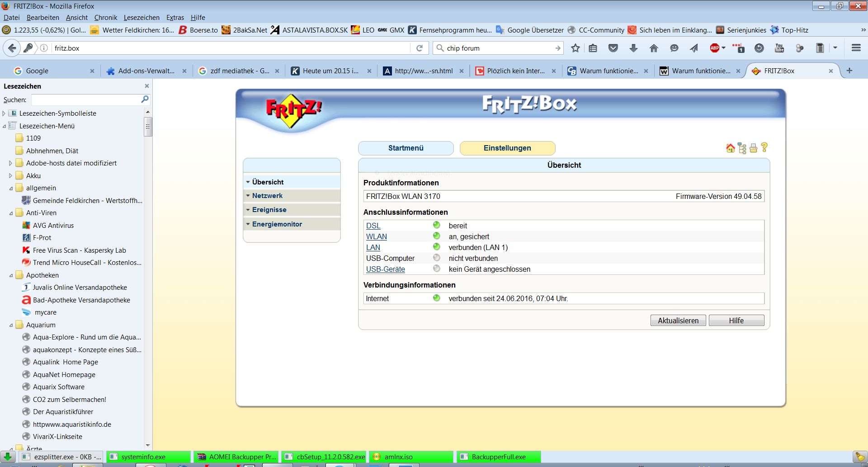Expand Adobe-hosts datei modifiziert folder

[11, 163]
